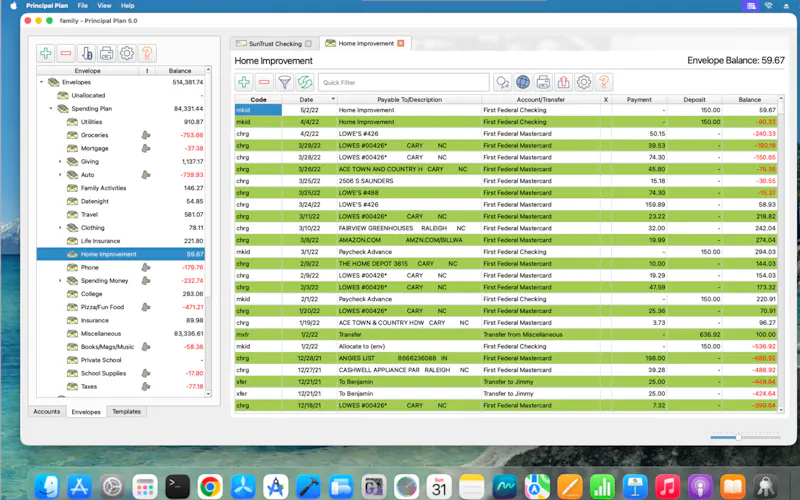
Task: Open sidebar settings gear
Action: tap(127, 53)
